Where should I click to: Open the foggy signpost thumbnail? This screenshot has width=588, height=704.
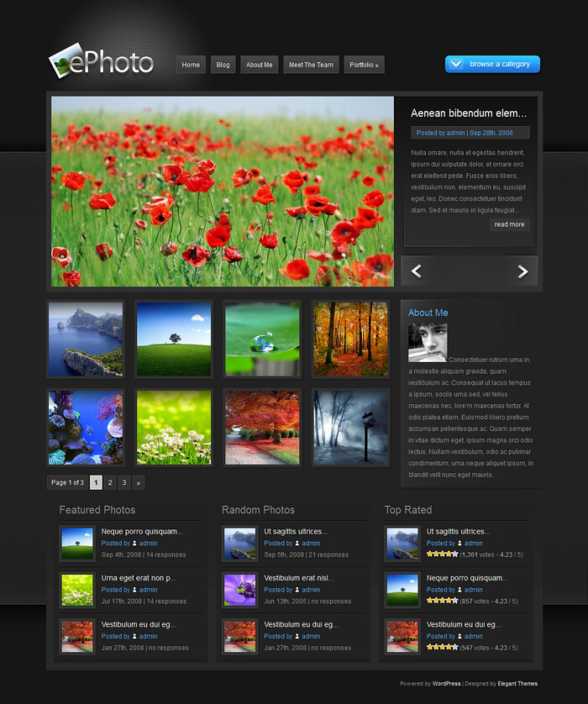coord(350,428)
